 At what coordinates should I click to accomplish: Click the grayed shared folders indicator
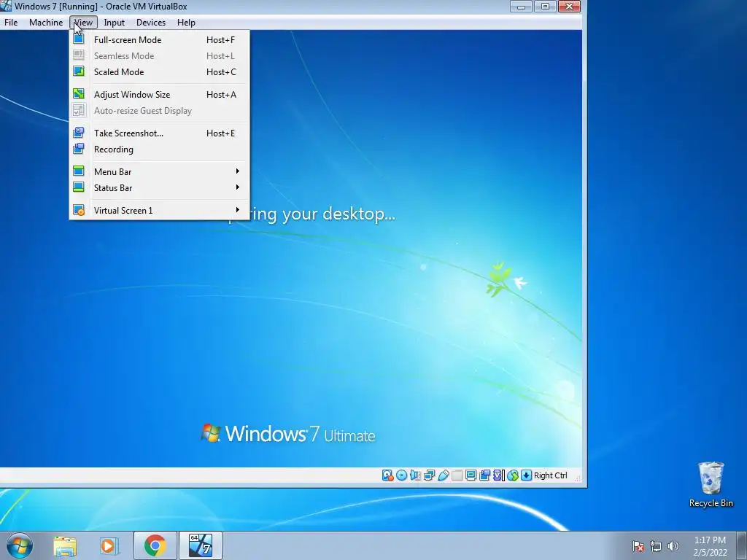(x=457, y=475)
